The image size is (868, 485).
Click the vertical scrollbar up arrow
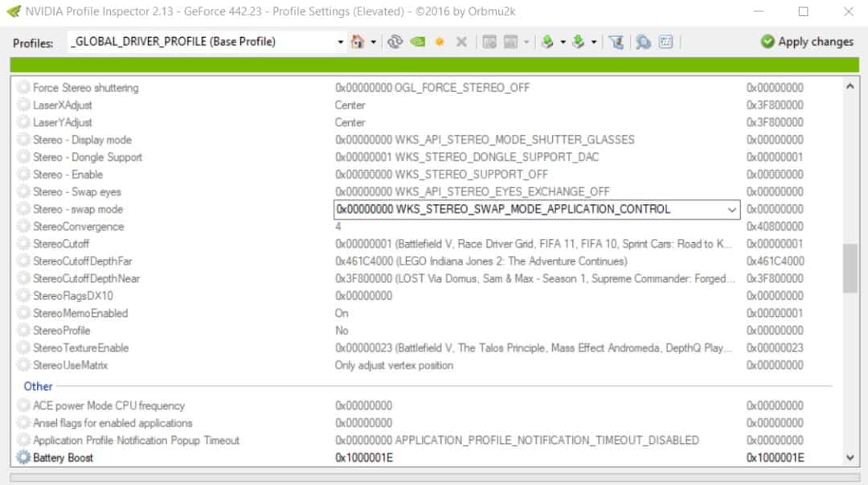850,87
